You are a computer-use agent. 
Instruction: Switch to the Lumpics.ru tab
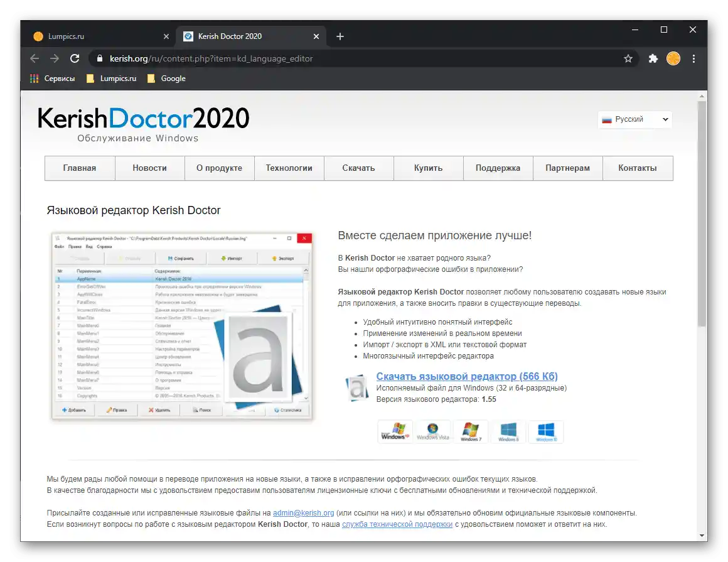coord(99,36)
